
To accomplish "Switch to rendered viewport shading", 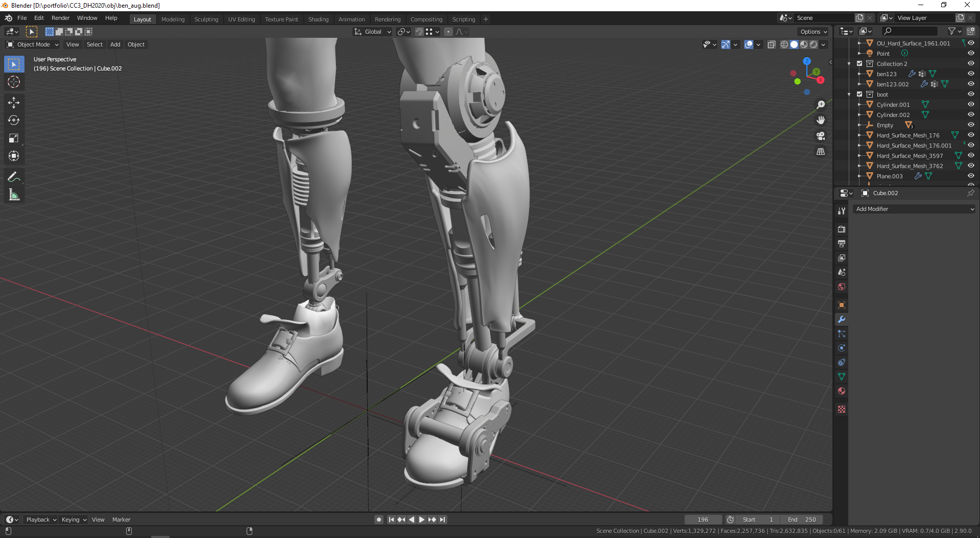I will coord(814,44).
